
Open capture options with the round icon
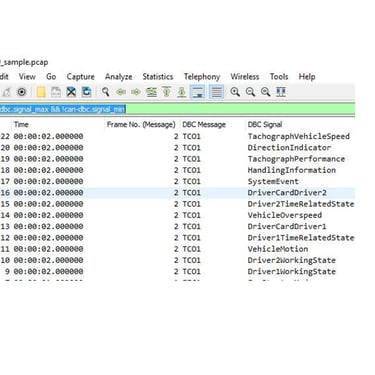pos(22,92)
